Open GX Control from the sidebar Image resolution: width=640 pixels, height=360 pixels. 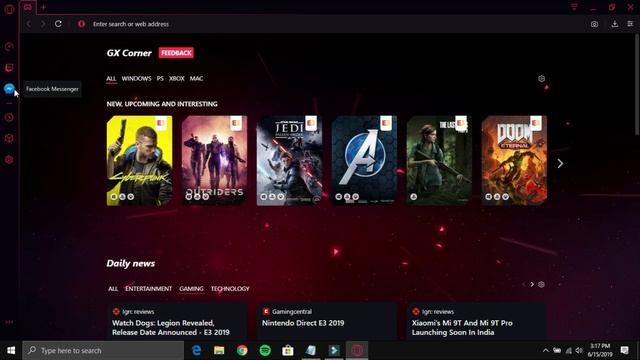point(9,47)
